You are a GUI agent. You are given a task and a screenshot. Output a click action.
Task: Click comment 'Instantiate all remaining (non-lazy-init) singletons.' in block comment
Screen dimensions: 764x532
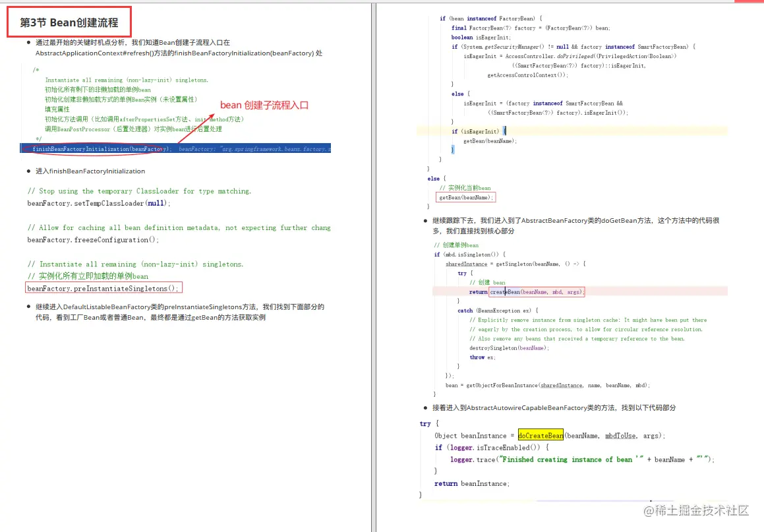click(127, 80)
